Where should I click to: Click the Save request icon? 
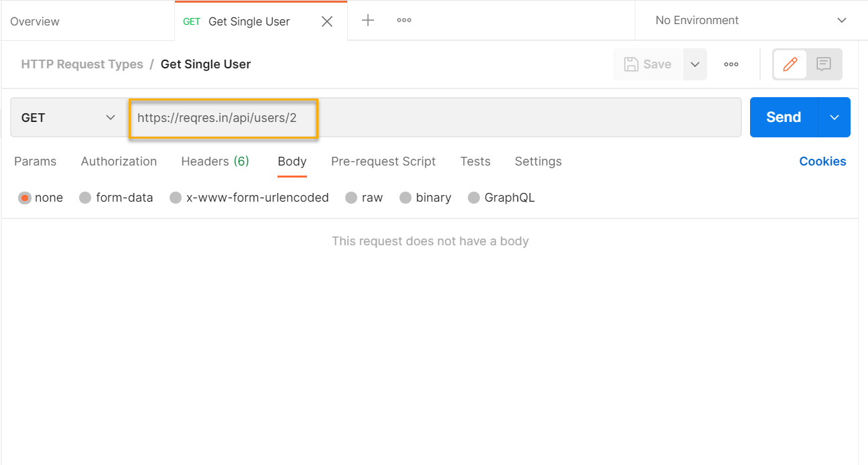coord(647,64)
